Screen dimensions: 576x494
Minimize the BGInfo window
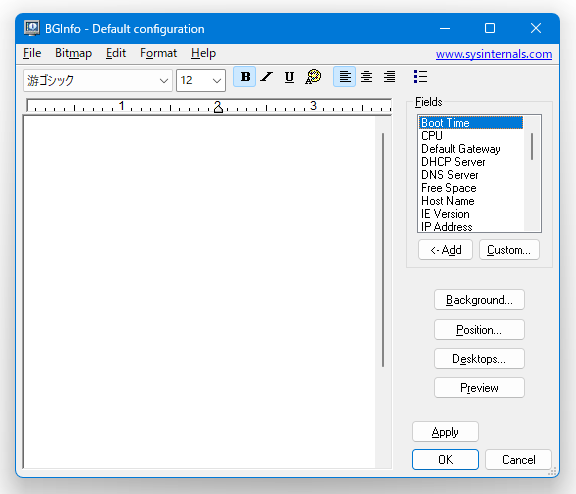tap(445, 28)
